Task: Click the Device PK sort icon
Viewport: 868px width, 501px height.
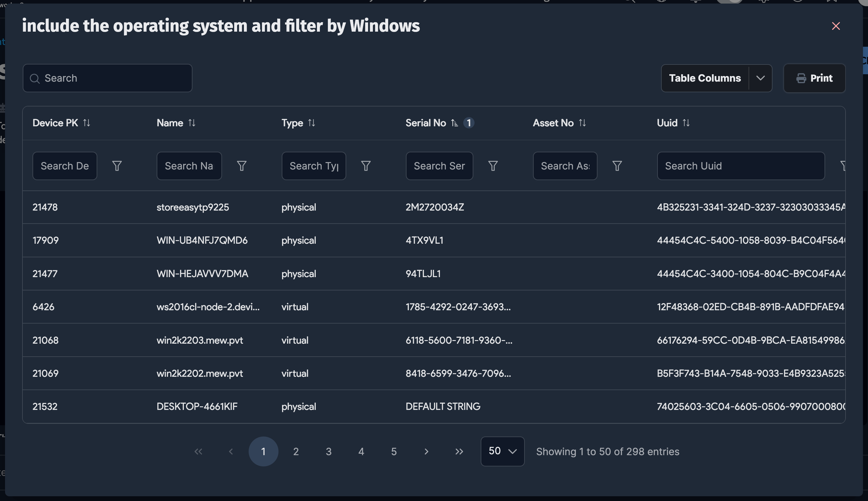Action: click(x=87, y=123)
